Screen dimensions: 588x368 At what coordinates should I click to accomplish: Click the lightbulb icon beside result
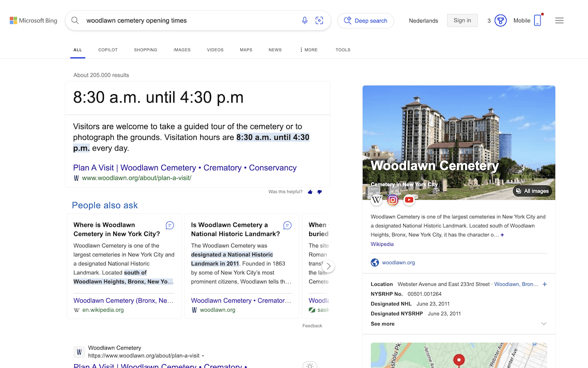(x=309, y=366)
